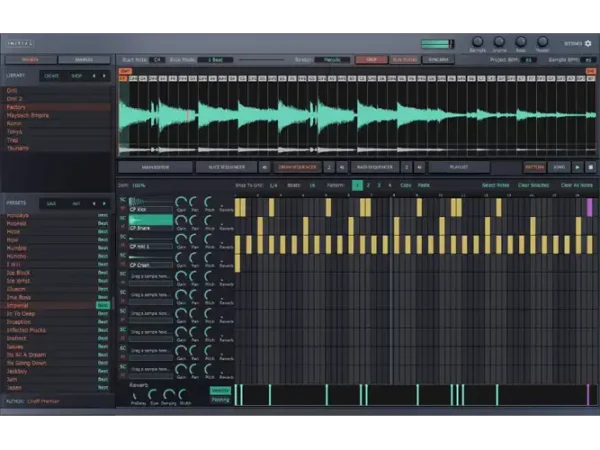Click the master level meter bar in the header
The image size is (600, 450).
[437, 44]
